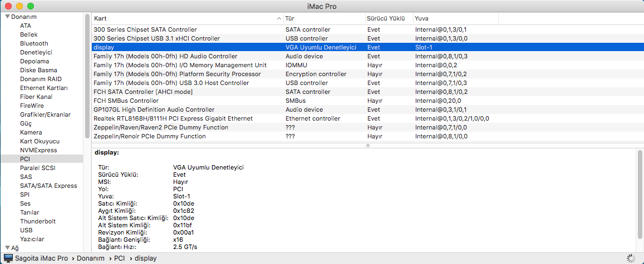Screen dimensions: 644x264
Task: Click the green zoom window button
Action: 30,6
